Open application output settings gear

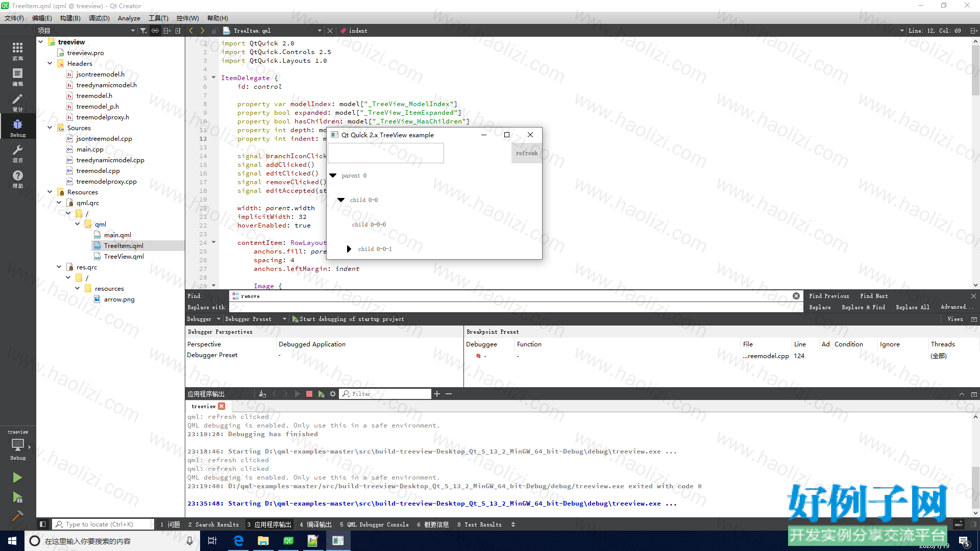pyautogui.click(x=333, y=394)
